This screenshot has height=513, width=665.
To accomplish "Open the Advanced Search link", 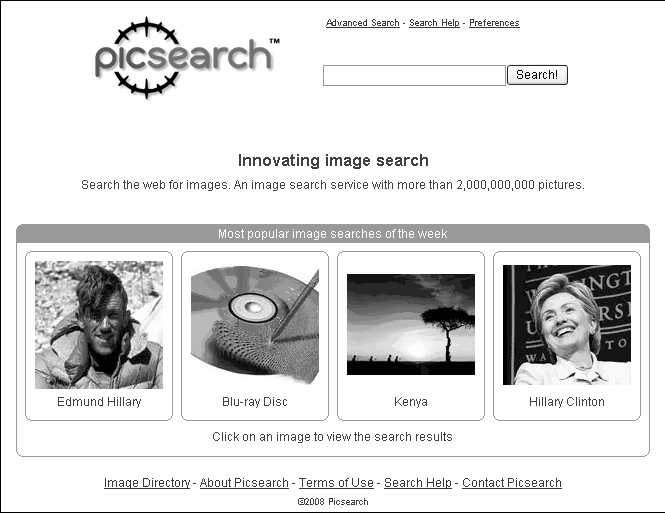I will 363,23.
